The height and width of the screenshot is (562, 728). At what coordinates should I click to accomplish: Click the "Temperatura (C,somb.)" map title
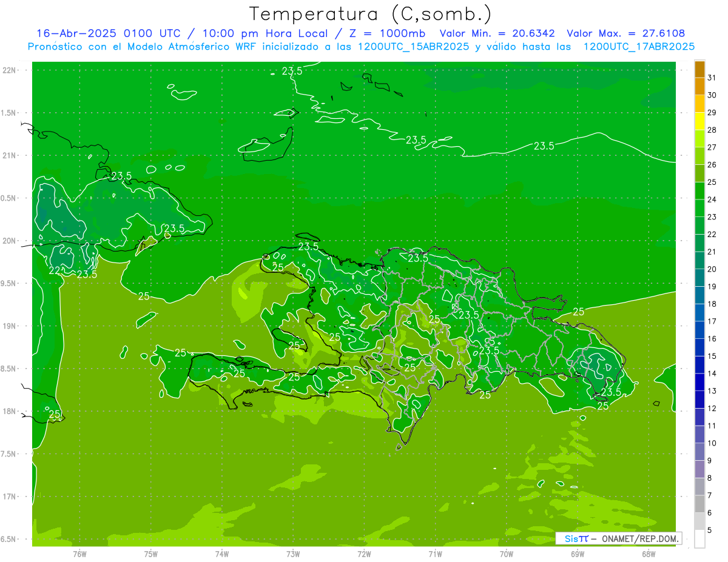click(371, 14)
